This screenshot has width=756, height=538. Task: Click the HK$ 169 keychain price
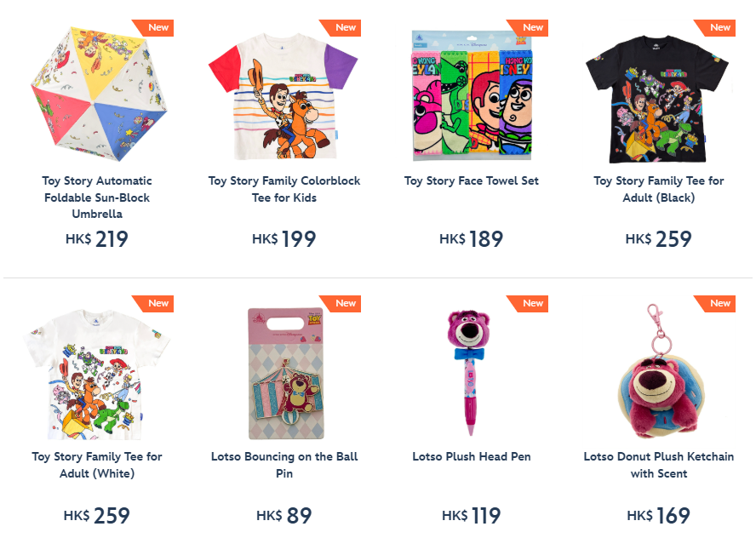(659, 515)
